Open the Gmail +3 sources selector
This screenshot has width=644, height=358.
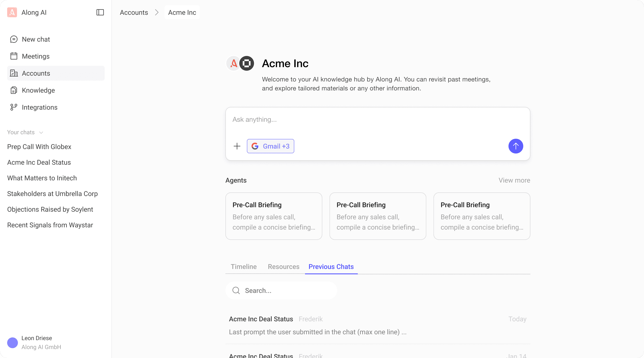pyautogui.click(x=270, y=146)
